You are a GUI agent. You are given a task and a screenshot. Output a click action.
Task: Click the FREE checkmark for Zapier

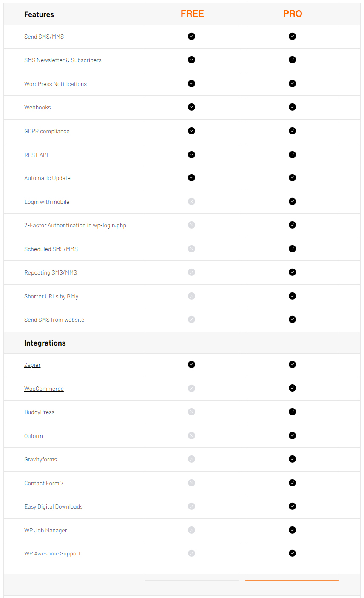coord(191,364)
